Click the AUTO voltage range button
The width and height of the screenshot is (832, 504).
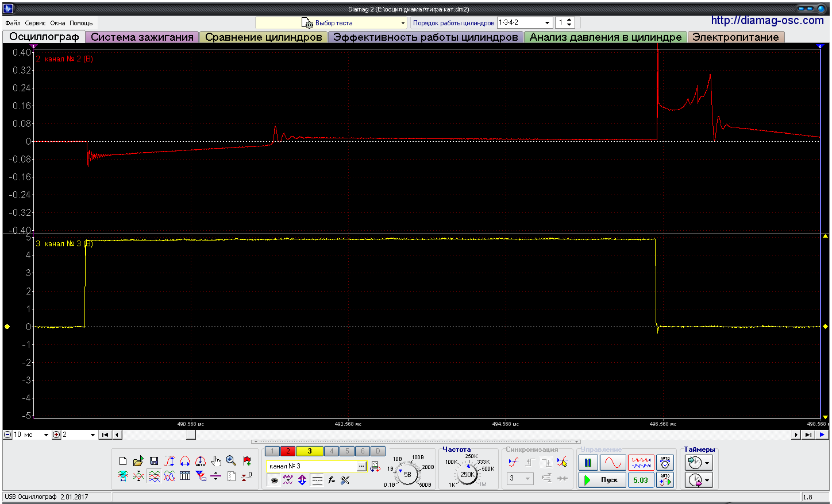(665, 463)
